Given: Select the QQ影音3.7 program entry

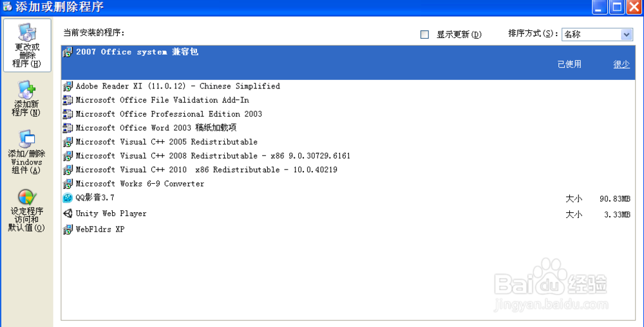Looking at the screenshot, I should coord(348,198).
